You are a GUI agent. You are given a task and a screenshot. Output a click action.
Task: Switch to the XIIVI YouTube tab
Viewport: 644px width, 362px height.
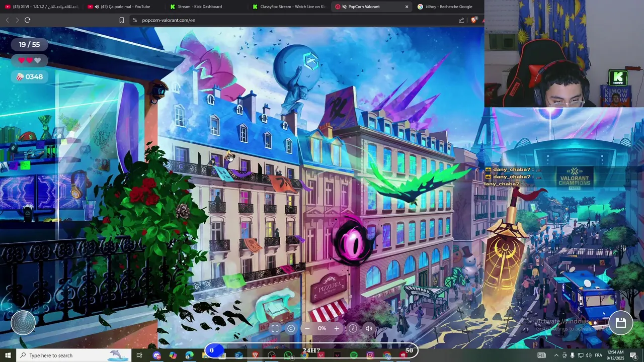tap(41, 7)
